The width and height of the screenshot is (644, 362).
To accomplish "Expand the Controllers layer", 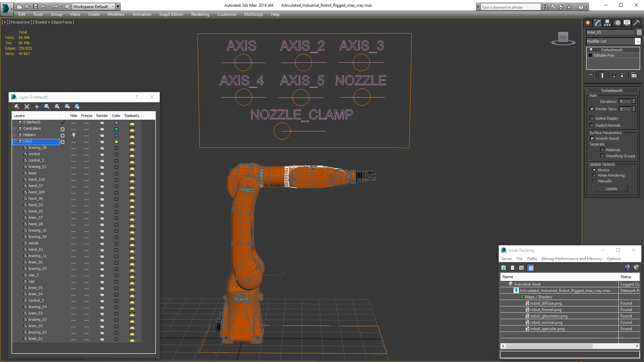I will (x=14, y=129).
